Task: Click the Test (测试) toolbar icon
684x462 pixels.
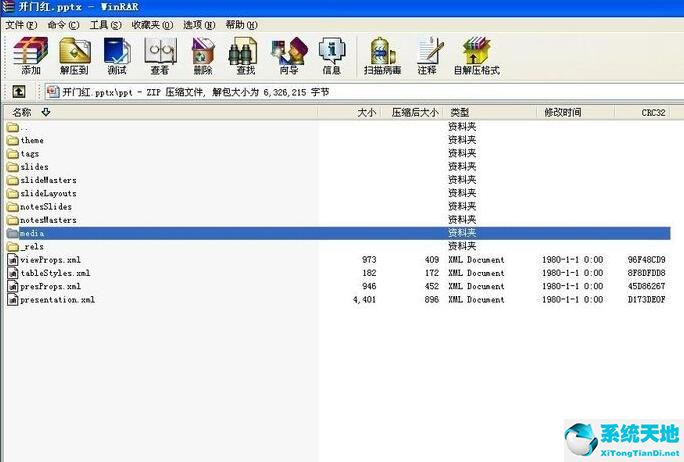Action: click(x=117, y=56)
